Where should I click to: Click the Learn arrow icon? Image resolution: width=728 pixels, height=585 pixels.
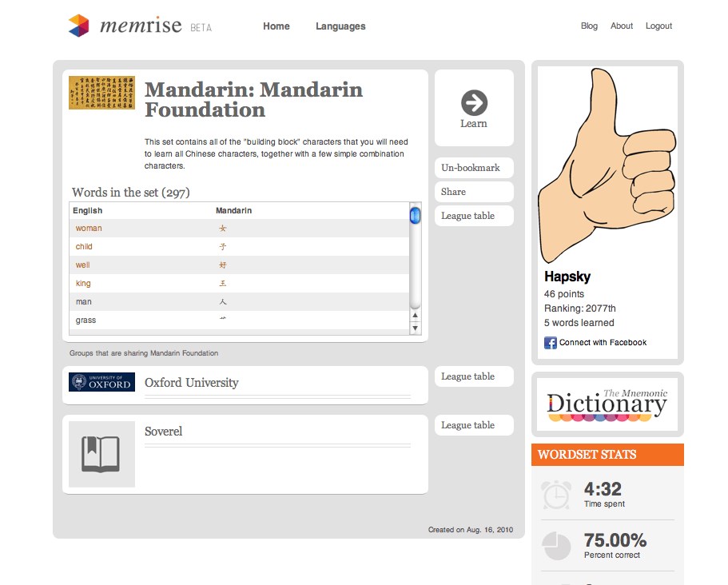[474, 102]
